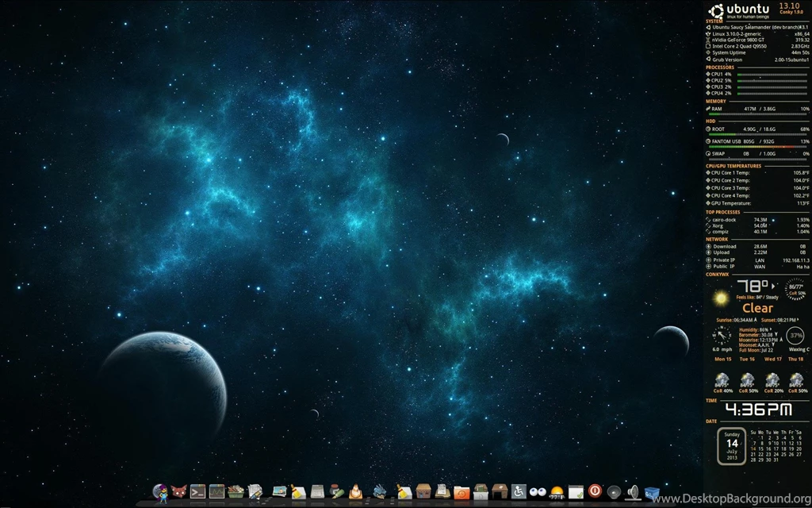Viewport: 812px width, 508px height.
Task: Open the ink bottle drawing app icon
Action: tap(335, 492)
